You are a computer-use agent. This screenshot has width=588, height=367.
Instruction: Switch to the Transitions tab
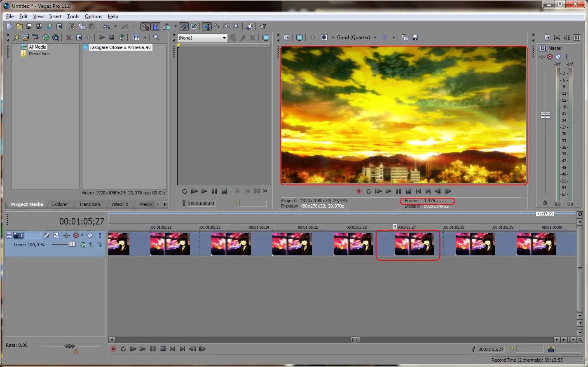coord(89,204)
